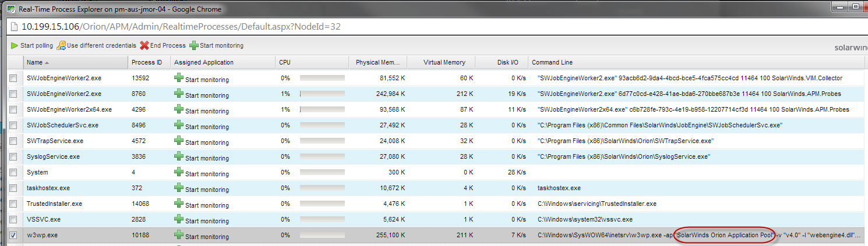Click the red End Process X icon
Viewport: 868px width, 246px height.
coord(144,45)
